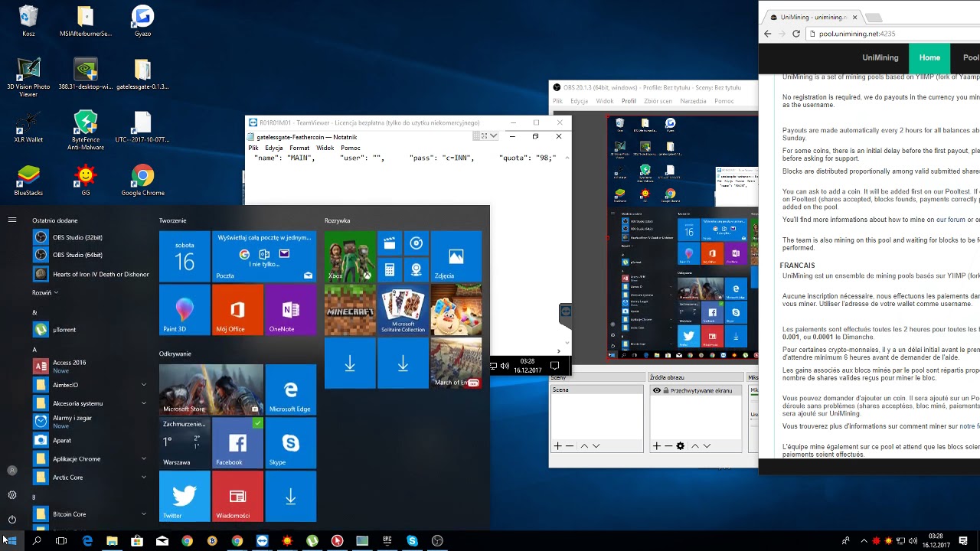Open Epic Games Launcher on the taskbar
The width and height of the screenshot is (980, 551).
tap(387, 541)
